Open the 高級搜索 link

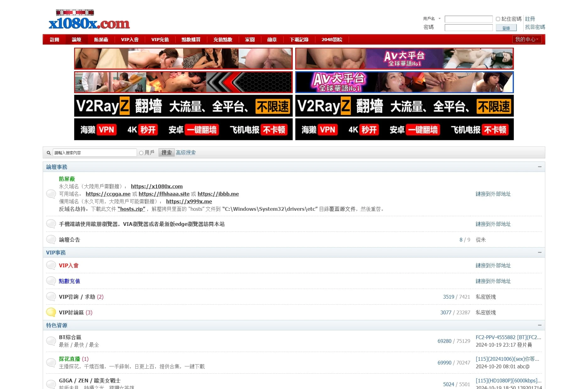click(x=186, y=153)
